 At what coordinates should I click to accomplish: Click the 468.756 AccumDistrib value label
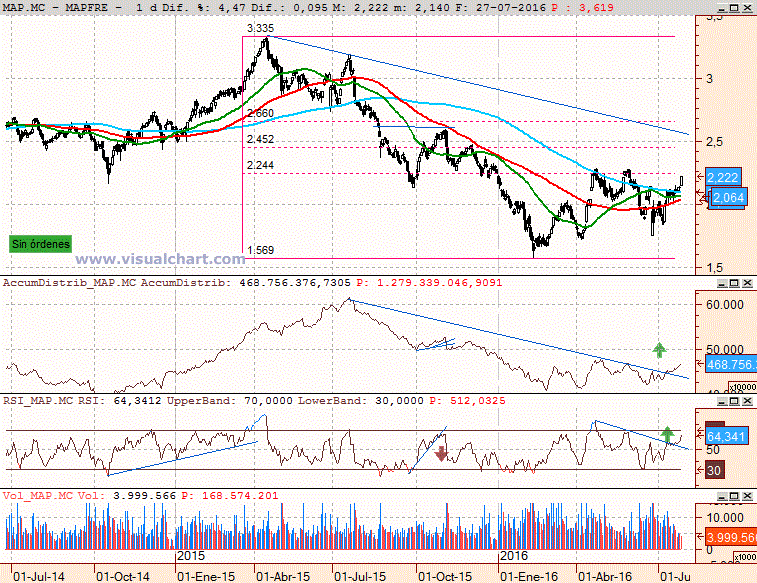coord(731,365)
